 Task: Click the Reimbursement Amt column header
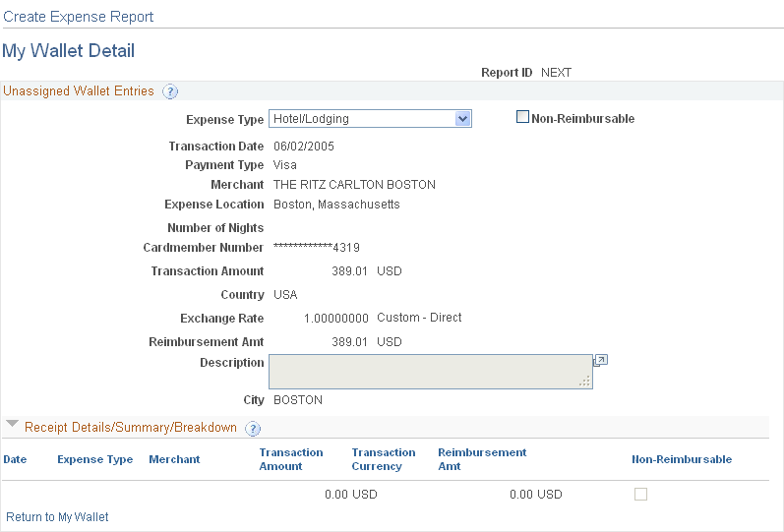482,459
